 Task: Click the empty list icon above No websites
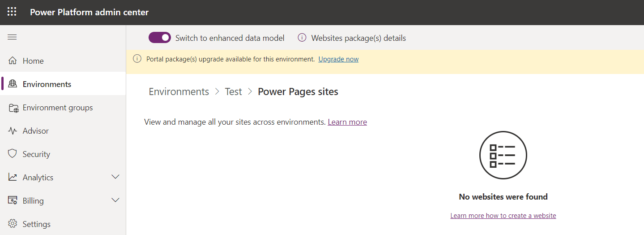(x=503, y=155)
